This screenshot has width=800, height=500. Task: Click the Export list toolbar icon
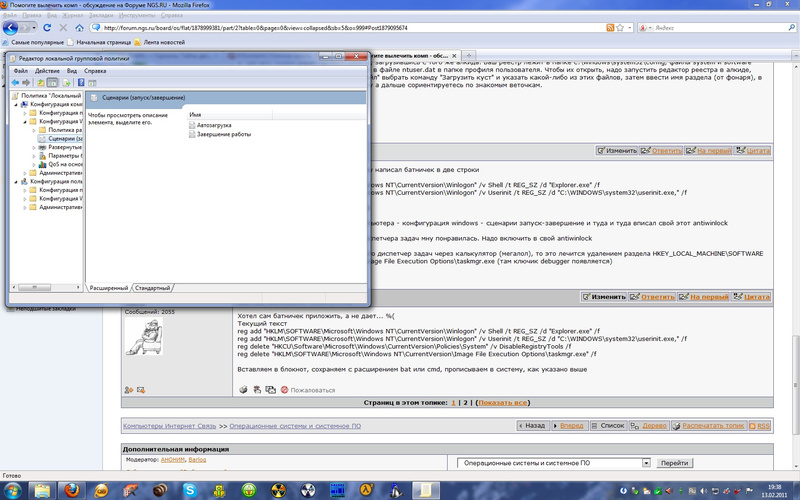(66, 83)
